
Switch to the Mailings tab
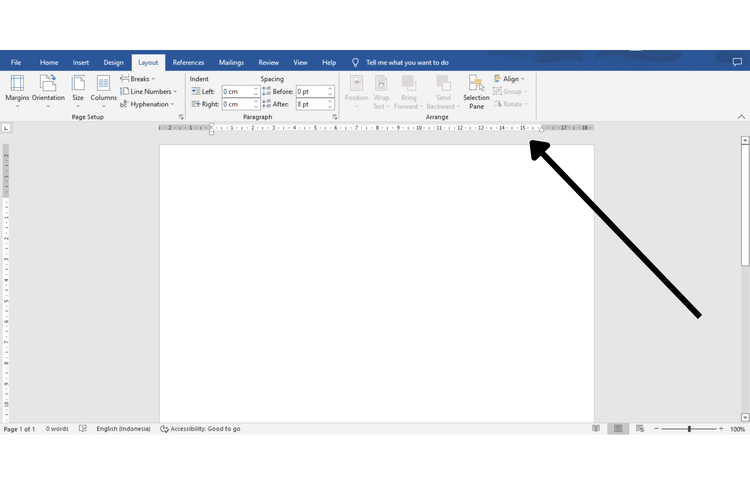(231, 62)
